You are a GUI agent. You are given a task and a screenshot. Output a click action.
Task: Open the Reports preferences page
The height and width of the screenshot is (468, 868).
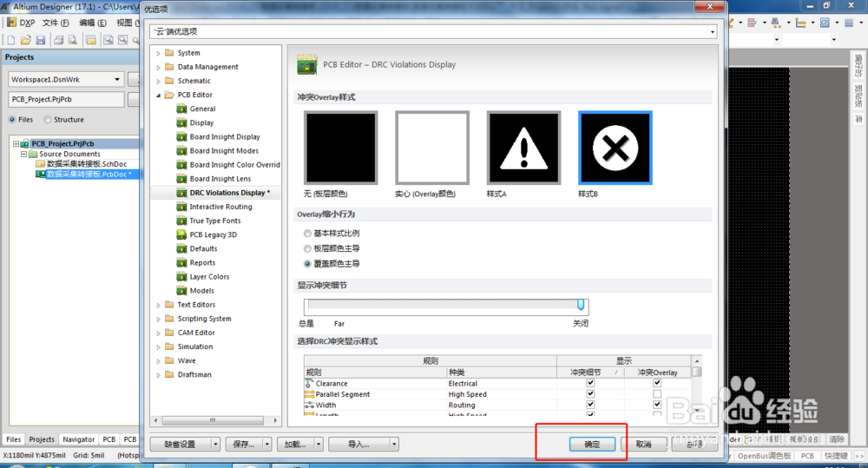tap(202, 262)
